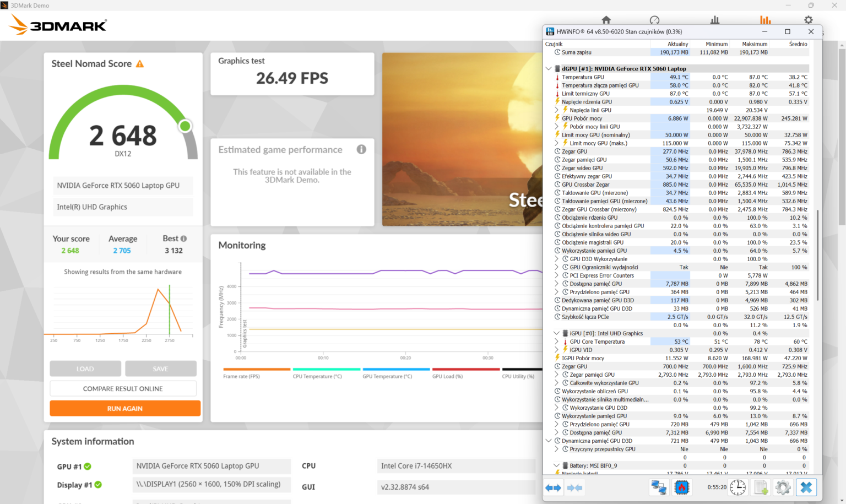The width and height of the screenshot is (846, 504).
Task: Click the Średnio column header
Action: [789, 44]
